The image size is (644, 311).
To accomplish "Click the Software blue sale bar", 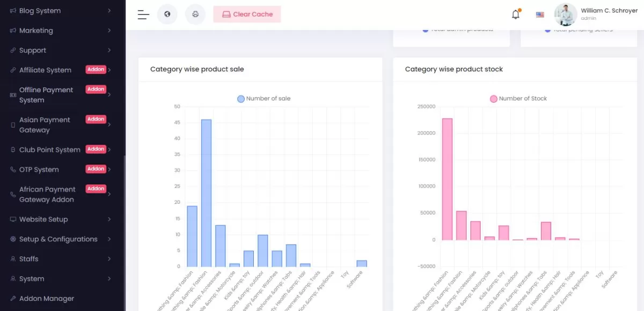I will (x=362, y=263).
